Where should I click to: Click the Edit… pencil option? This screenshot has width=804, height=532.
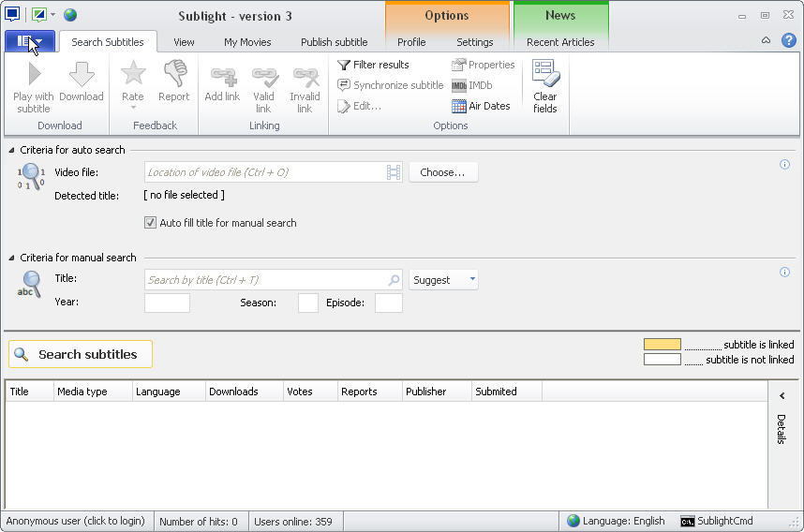coord(360,106)
